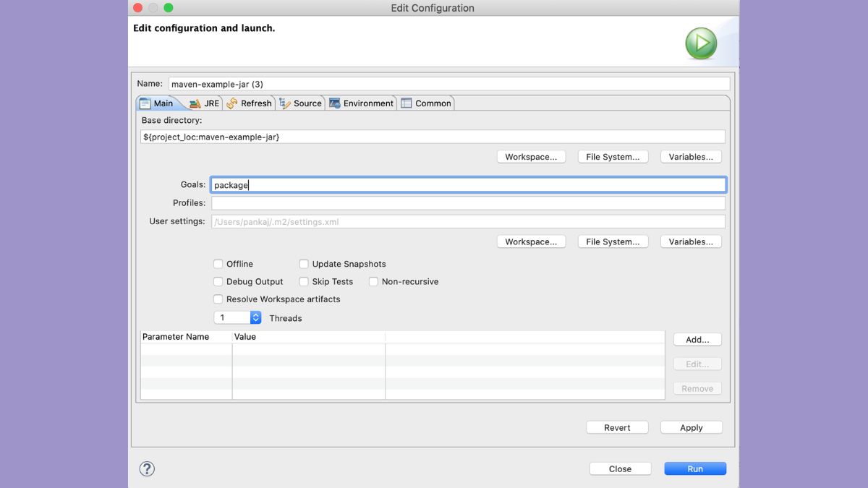Close the Edit Configuration dialog
The width and height of the screenshot is (868, 488).
tap(620, 468)
